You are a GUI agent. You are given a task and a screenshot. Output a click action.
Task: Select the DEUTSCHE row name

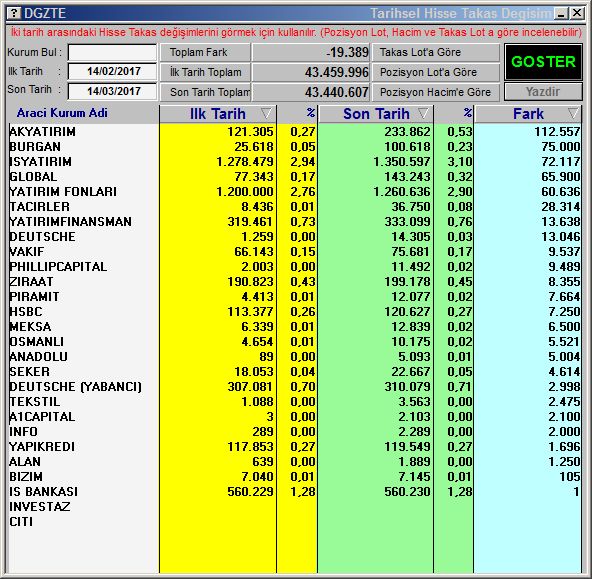[x=42, y=237]
